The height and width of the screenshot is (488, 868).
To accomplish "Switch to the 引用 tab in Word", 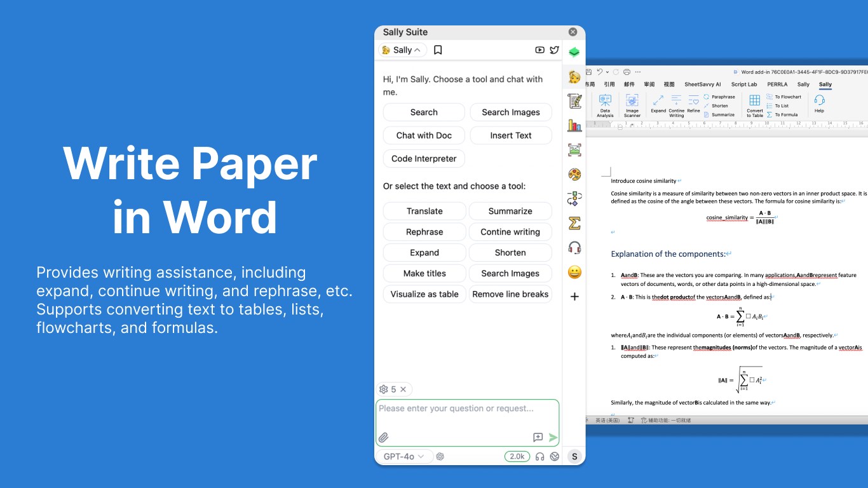I will (609, 85).
